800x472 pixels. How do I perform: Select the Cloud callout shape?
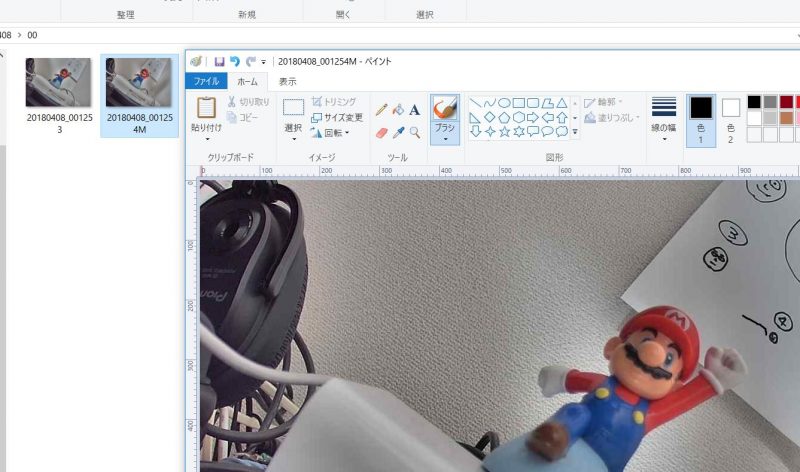[x=562, y=132]
